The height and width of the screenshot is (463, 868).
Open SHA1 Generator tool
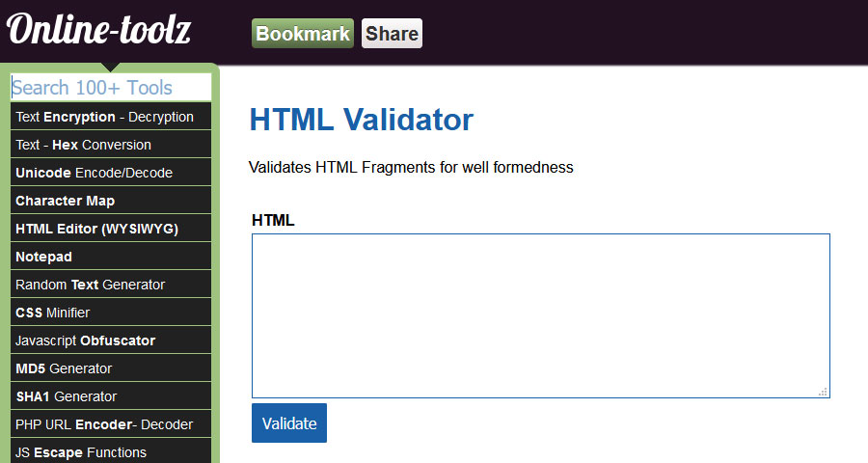click(111, 396)
